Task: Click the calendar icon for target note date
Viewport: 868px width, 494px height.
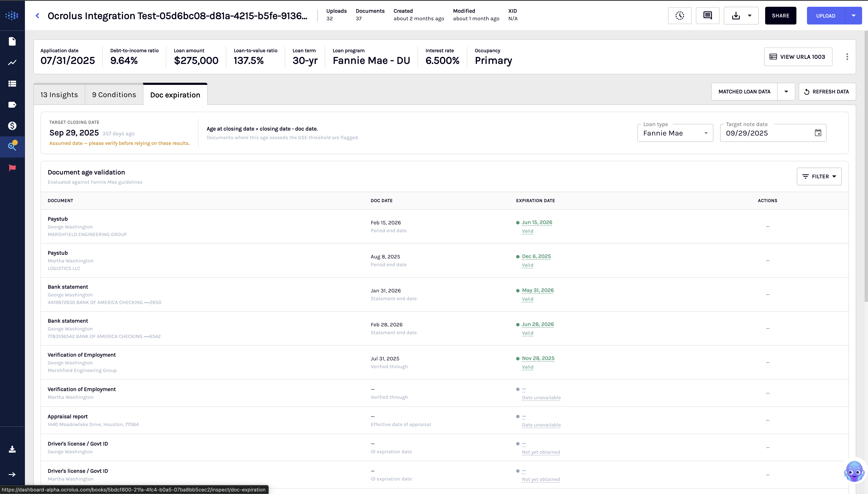Action: click(x=818, y=133)
